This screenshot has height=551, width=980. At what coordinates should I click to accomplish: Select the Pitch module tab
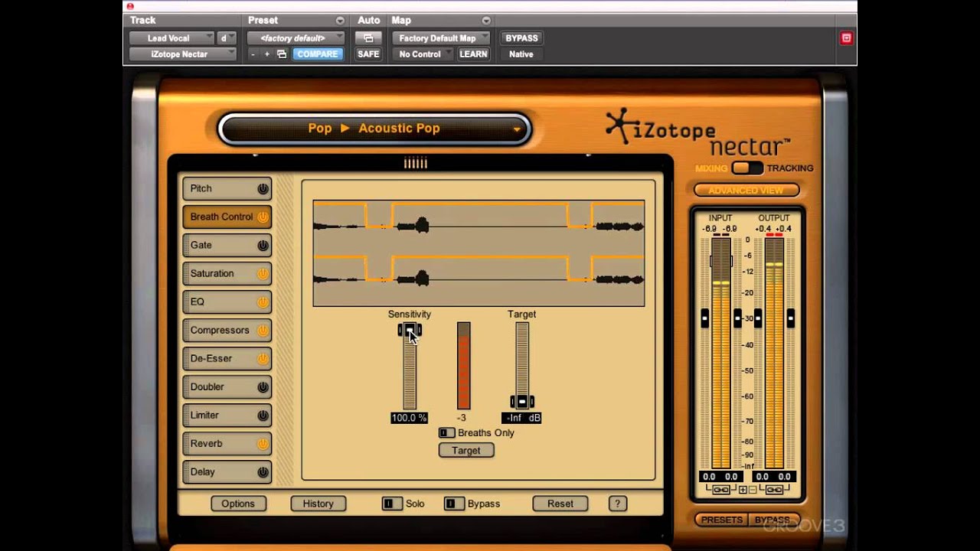[x=227, y=188]
